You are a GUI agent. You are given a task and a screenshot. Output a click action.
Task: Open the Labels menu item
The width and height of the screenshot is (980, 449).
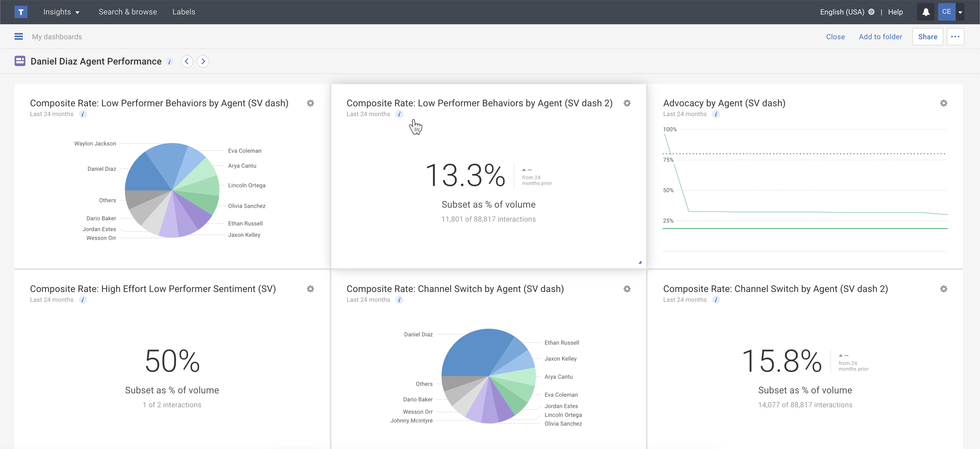click(184, 12)
